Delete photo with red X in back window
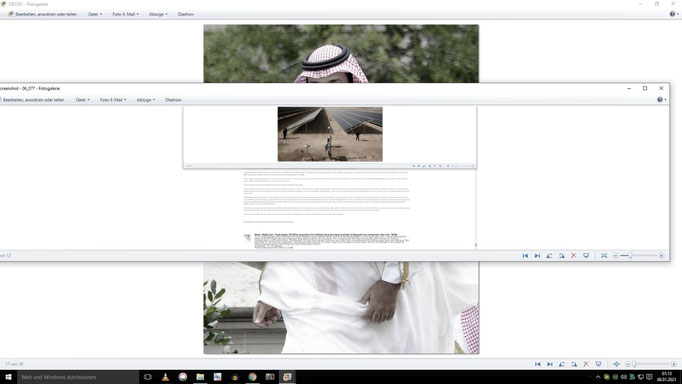 click(x=586, y=364)
